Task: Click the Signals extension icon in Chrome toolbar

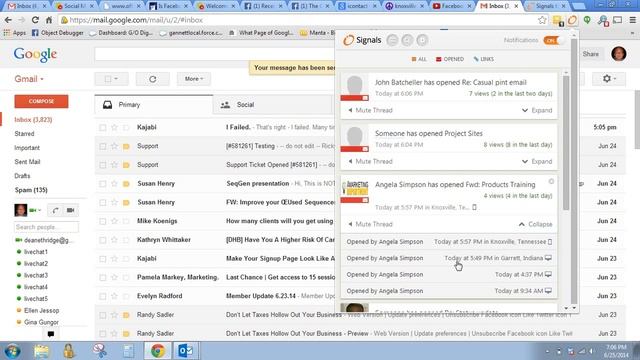Action: (573, 20)
